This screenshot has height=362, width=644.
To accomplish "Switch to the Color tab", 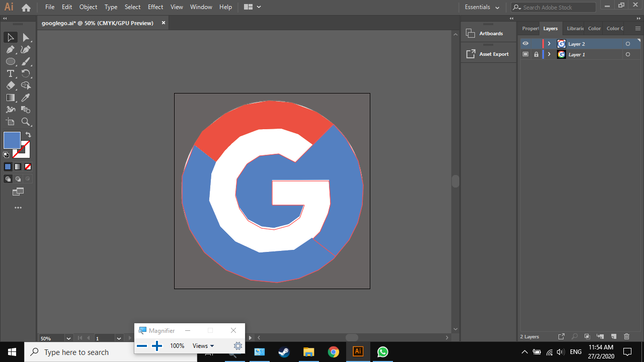I will (594, 29).
